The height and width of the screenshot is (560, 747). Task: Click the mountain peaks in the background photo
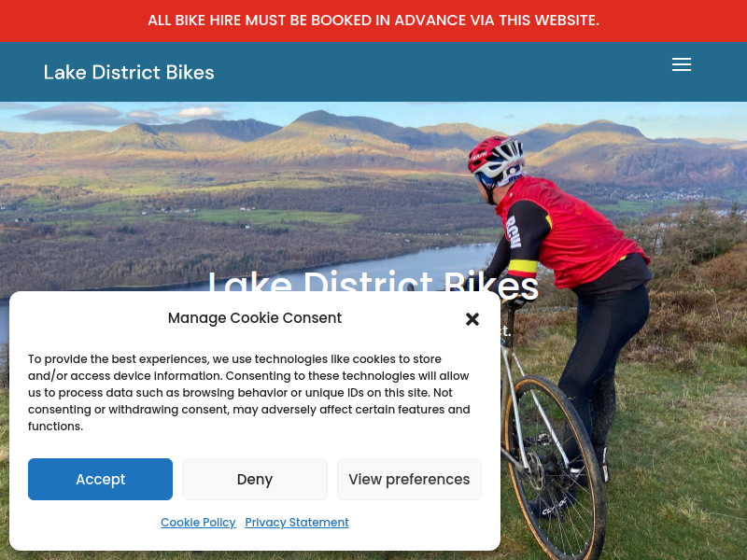point(324,131)
